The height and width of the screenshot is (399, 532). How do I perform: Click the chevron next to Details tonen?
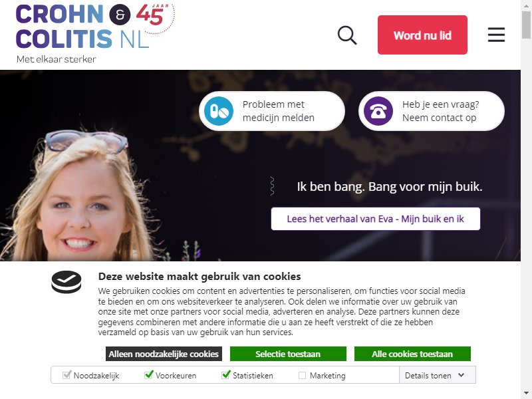461,375
